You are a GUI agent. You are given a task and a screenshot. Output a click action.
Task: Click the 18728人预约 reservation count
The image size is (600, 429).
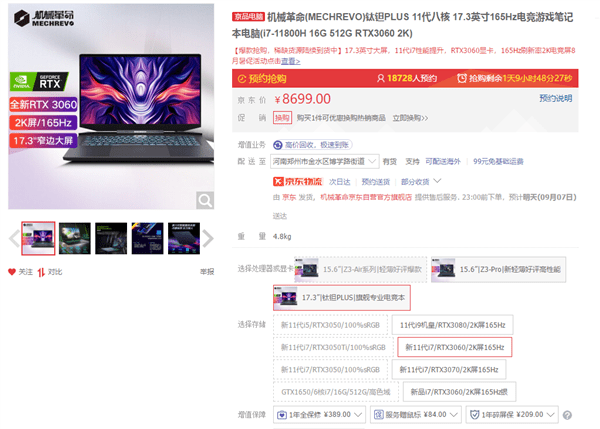(x=406, y=78)
